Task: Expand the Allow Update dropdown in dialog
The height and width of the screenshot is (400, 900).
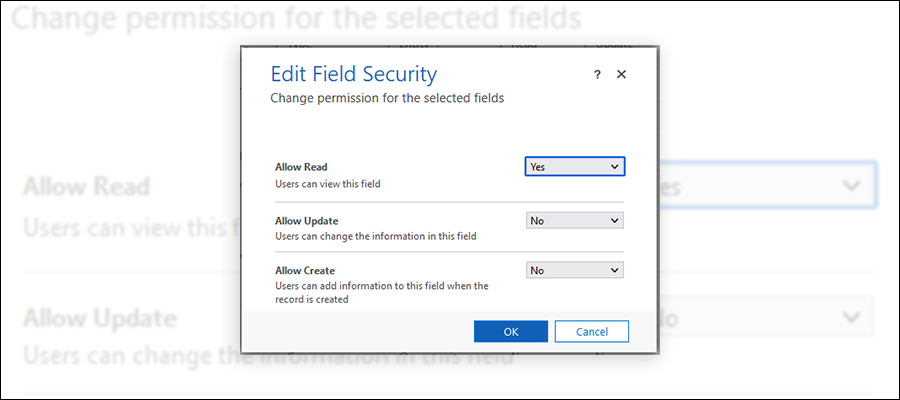Action: click(x=575, y=220)
